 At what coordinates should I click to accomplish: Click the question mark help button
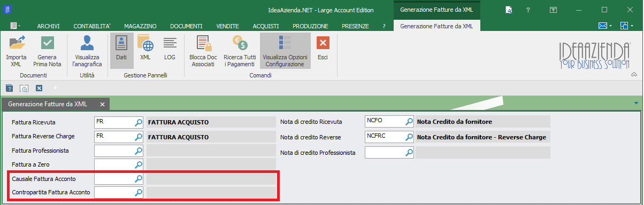click(x=527, y=10)
